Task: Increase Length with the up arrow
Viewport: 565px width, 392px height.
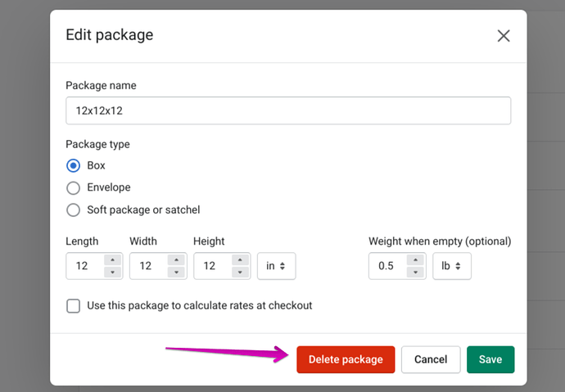Action: [x=113, y=259]
